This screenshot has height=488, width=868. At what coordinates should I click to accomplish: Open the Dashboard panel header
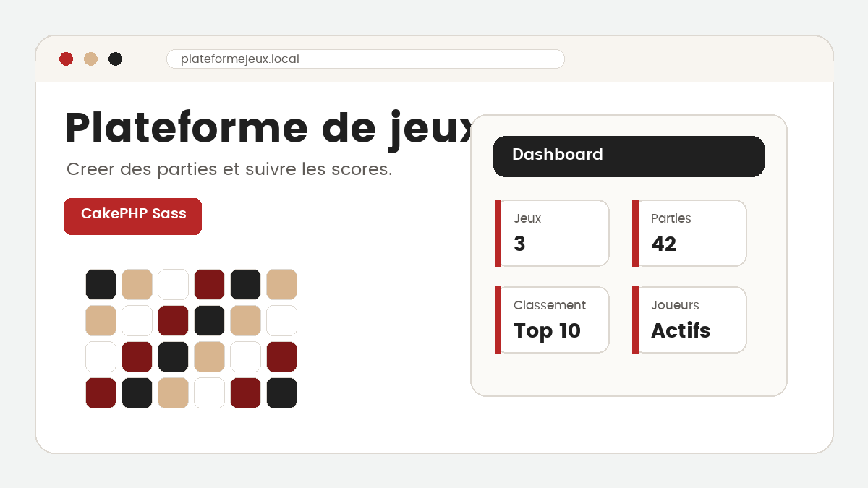pos(629,156)
